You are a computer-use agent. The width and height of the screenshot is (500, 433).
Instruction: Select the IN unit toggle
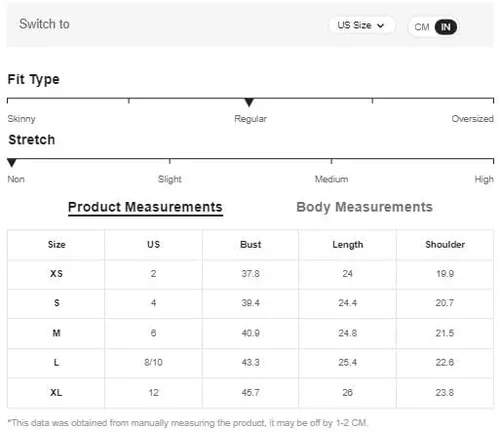(446, 27)
